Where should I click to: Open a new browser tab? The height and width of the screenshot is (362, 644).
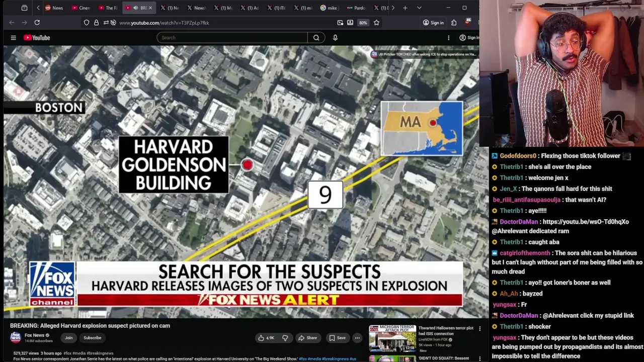click(x=405, y=8)
